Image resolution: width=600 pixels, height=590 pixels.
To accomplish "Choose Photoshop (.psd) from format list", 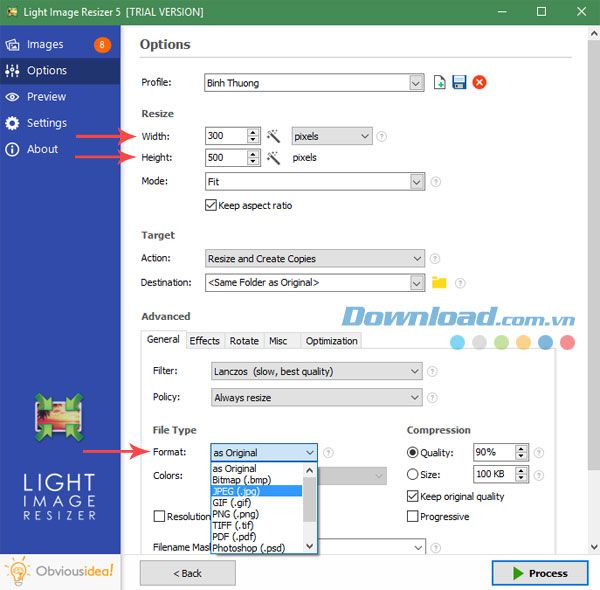I will coord(256,548).
